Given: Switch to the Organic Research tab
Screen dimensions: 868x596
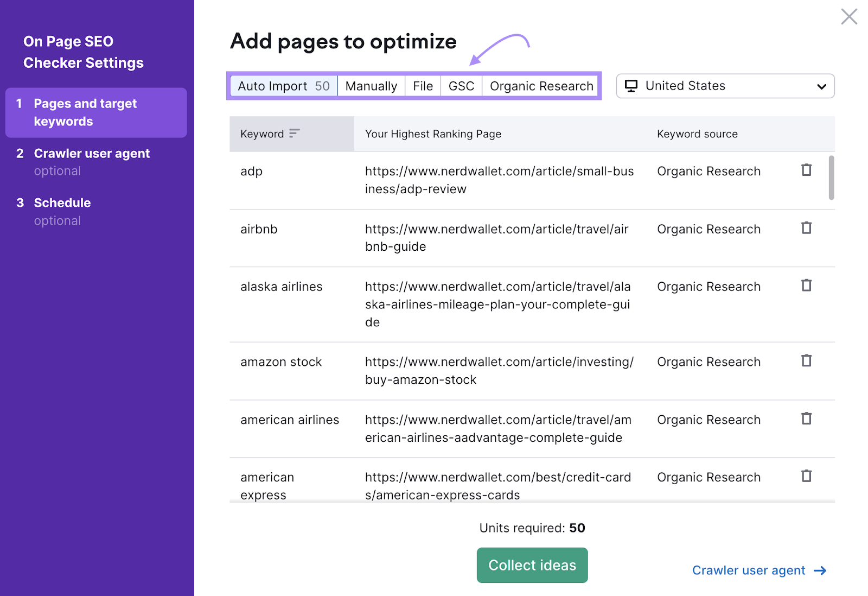Looking at the screenshot, I should 541,85.
